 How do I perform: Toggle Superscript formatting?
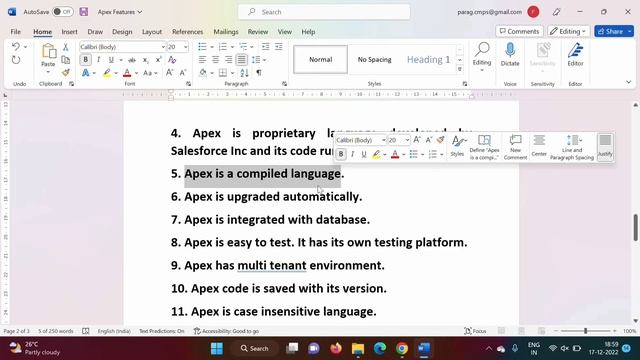pos(158,60)
